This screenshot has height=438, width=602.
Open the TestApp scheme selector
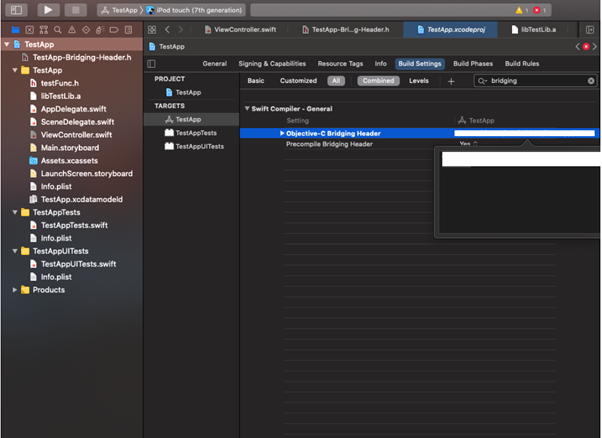pos(119,10)
